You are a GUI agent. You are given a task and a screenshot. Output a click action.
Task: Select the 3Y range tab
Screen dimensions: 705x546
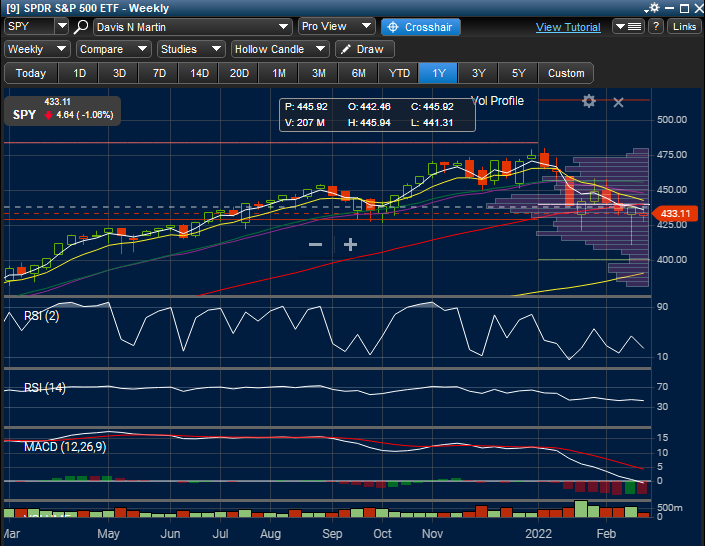point(478,73)
